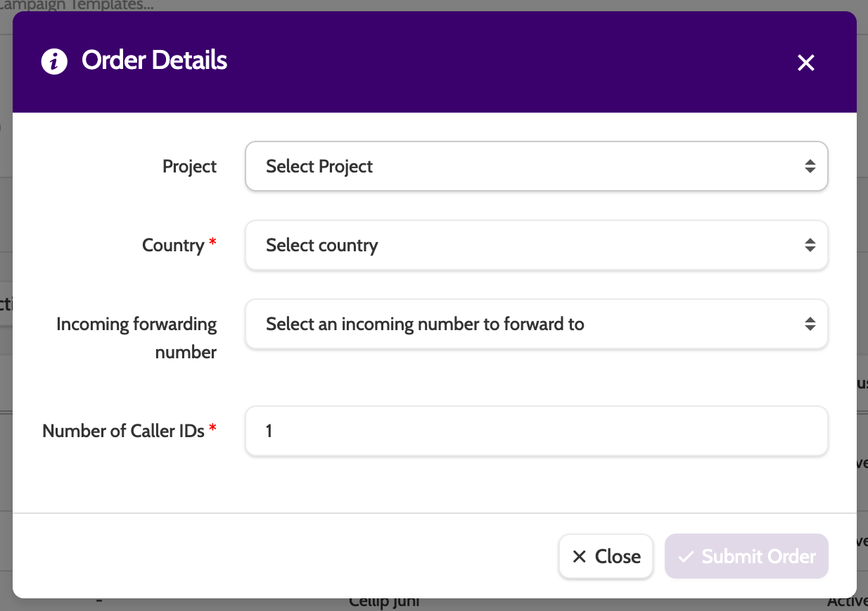Click the arrows icon on the forwarding number select
868x611 pixels.
810,325
